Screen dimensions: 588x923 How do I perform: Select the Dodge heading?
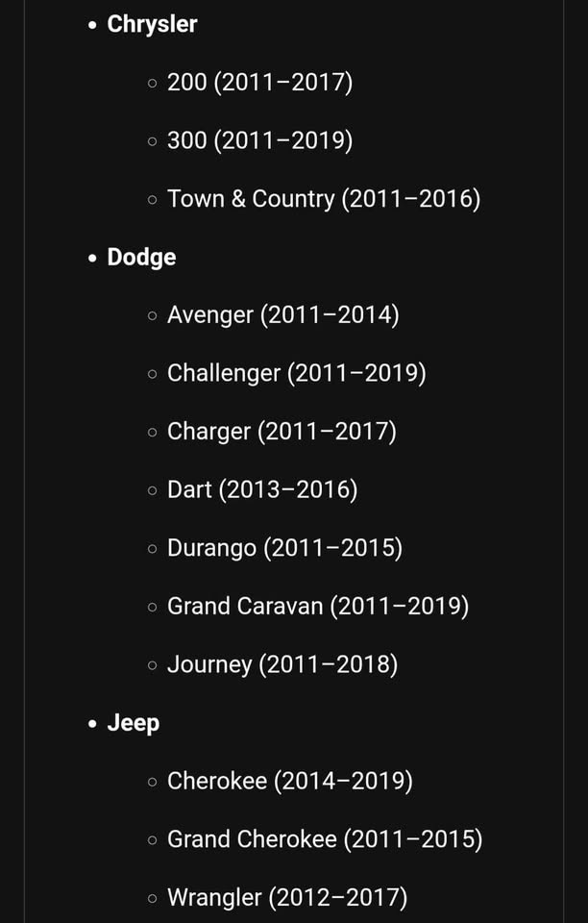tap(141, 258)
